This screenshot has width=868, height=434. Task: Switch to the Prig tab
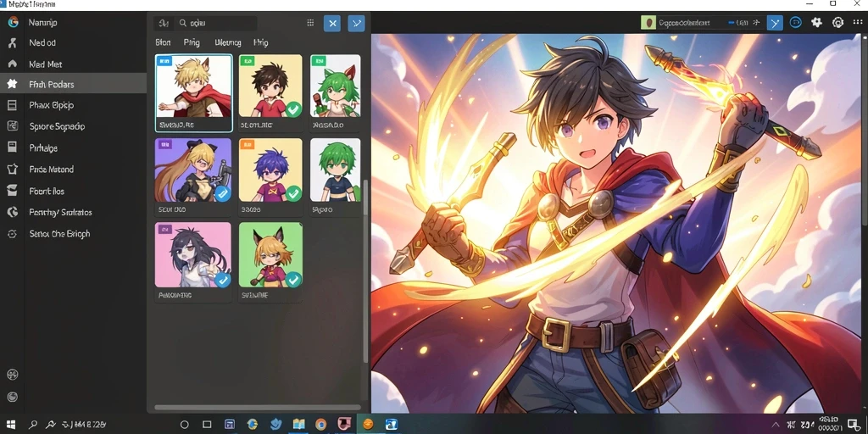click(192, 42)
